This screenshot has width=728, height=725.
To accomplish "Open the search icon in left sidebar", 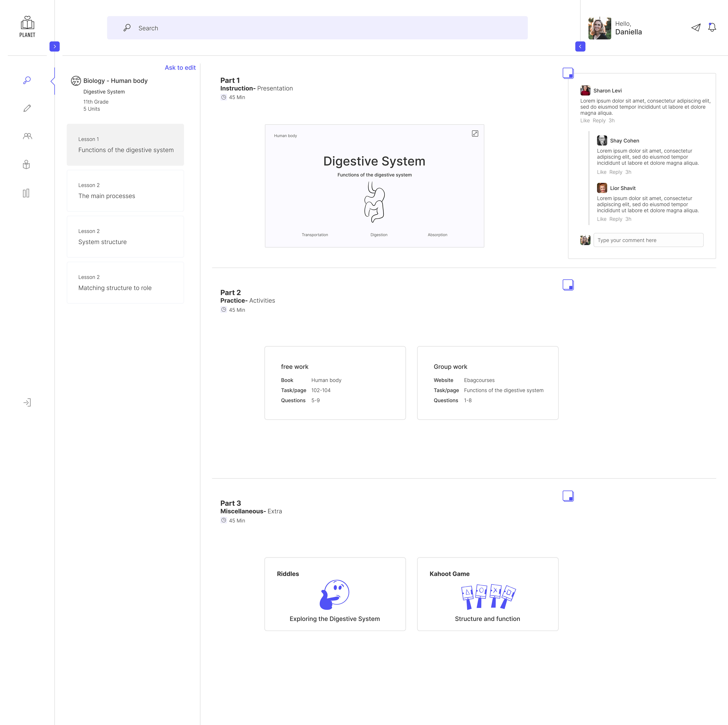I will point(27,80).
